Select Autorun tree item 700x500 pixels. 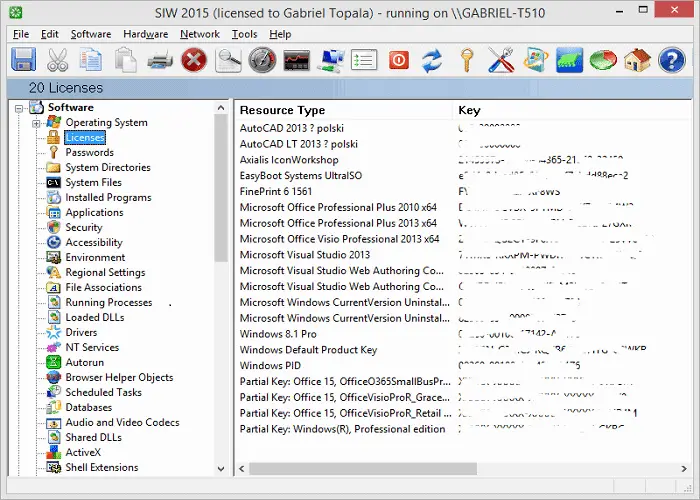(x=84, y=362)
